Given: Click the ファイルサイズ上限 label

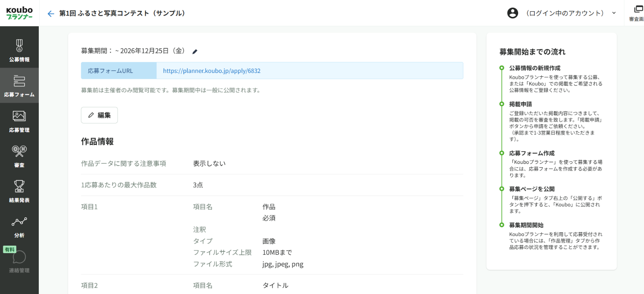Looking at the screenshot, I should [222, 252].
